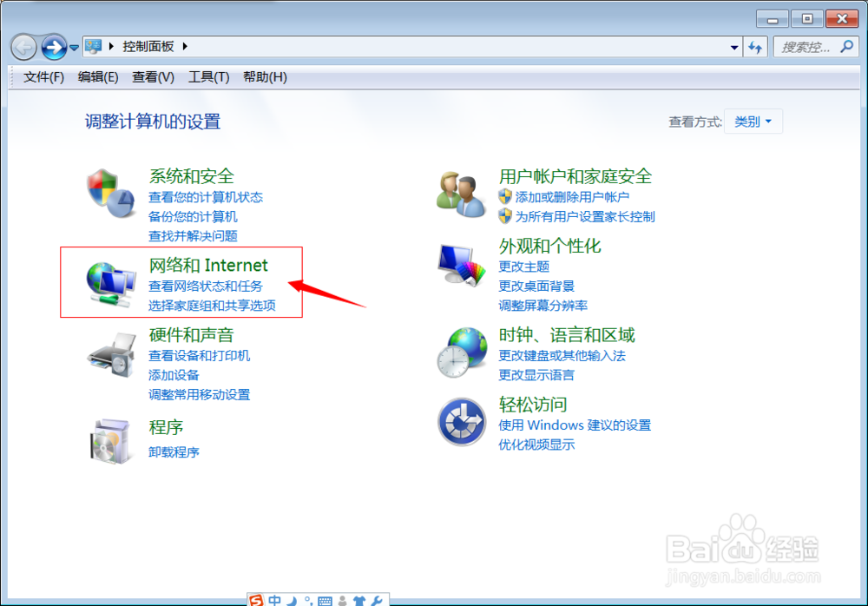The image size is (868, 606).
Task: Open the 查看(V) menu
Action: click(x=154, y=77)
